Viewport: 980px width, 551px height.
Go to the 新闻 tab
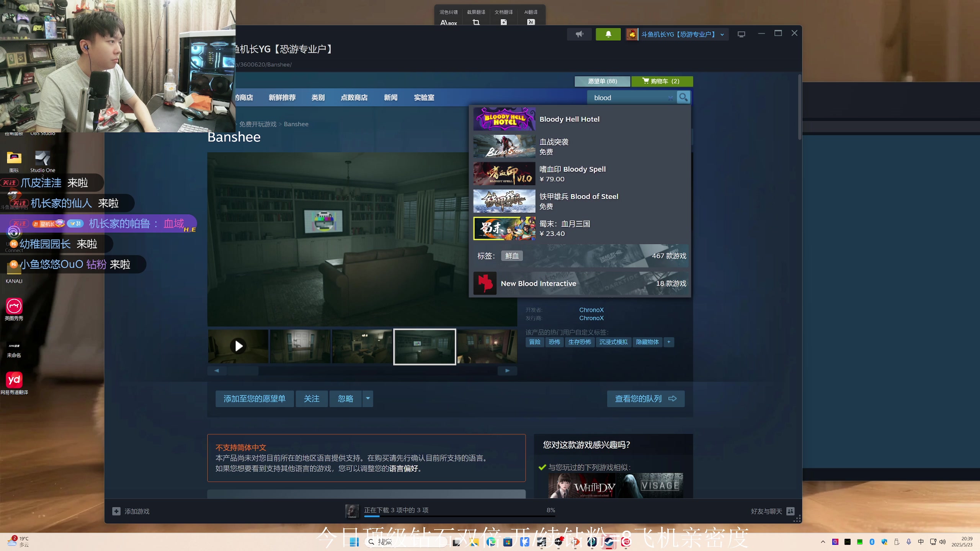391,98
